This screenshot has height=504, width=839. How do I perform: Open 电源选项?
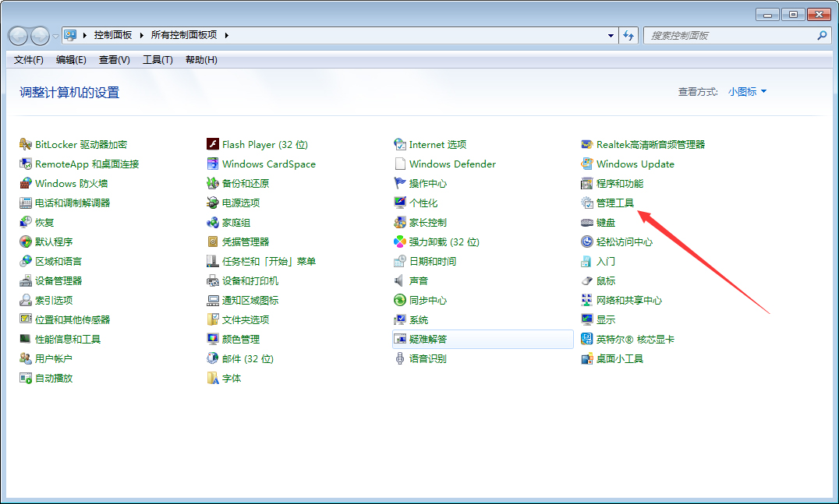[x=243, y=203]
